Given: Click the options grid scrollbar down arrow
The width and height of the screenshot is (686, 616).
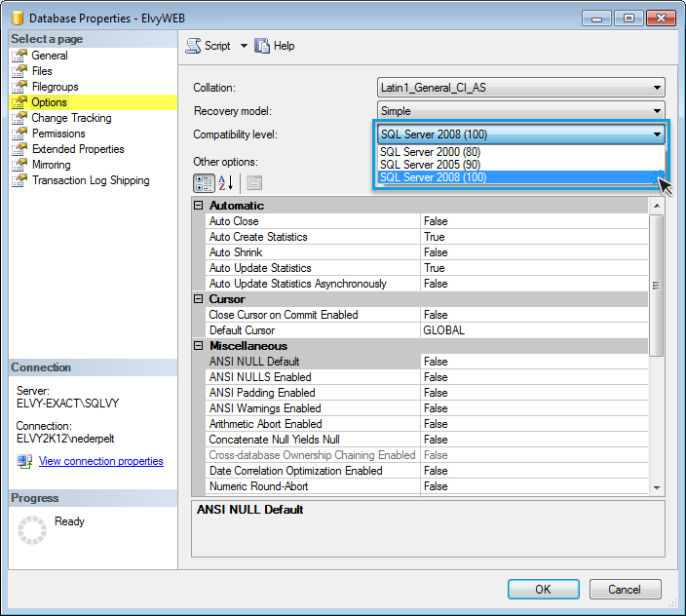Looking at the screenshot, I should point(656,487).
